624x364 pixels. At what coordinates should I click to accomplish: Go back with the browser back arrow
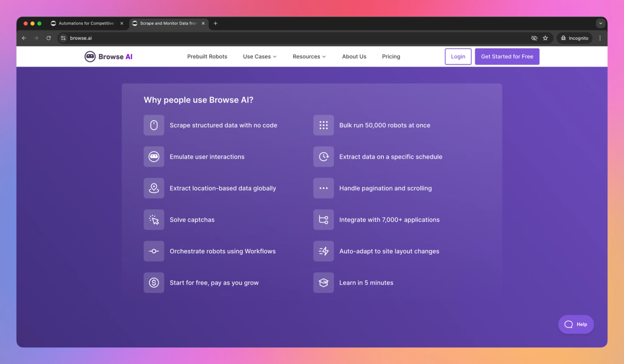24,38
